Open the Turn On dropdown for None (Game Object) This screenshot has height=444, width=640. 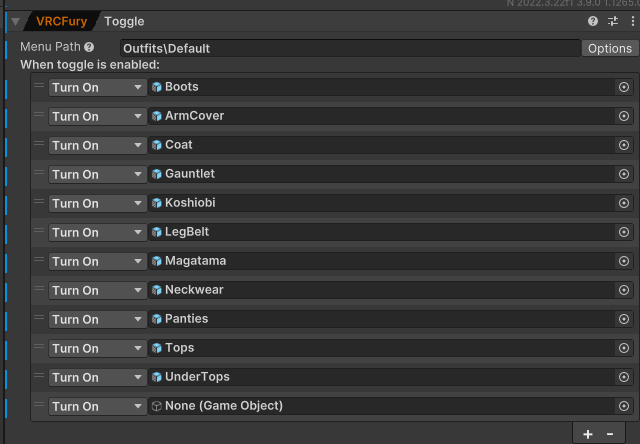click(98, 406)
